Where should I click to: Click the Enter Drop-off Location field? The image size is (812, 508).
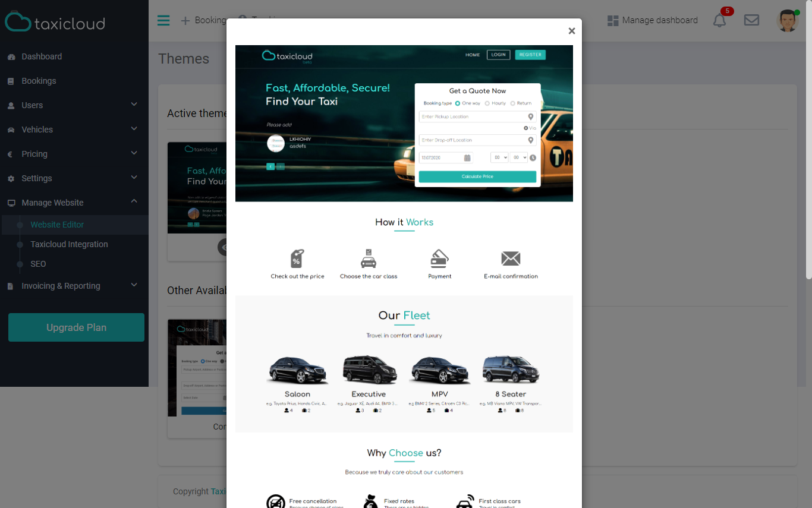(x=477, y=140)
